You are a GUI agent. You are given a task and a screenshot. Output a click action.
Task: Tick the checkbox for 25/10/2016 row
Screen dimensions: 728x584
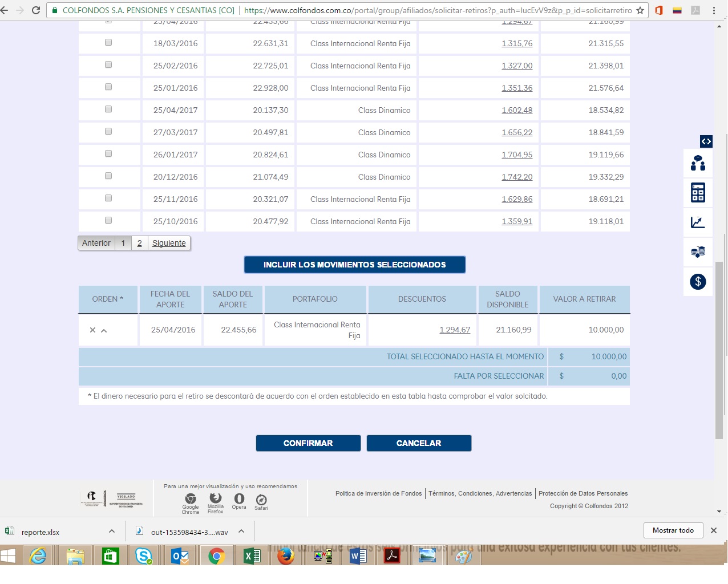click(108, 221)
